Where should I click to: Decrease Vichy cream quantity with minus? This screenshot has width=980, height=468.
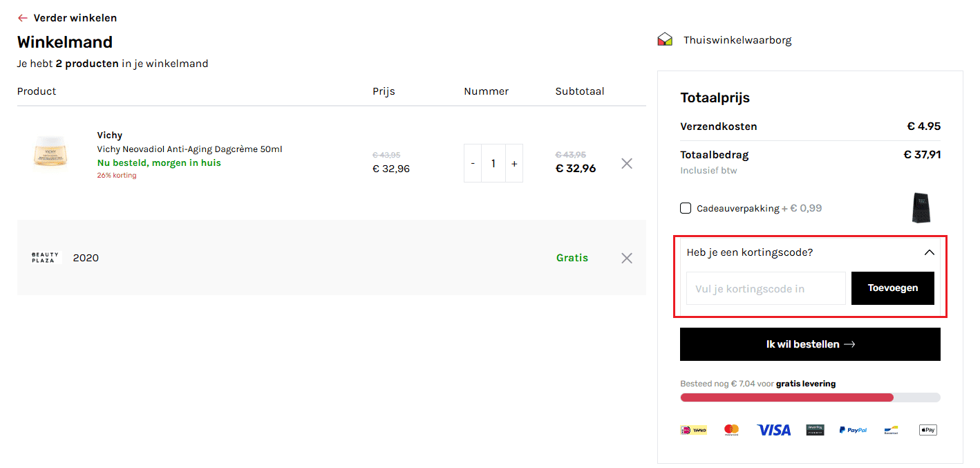click(x=473, y=163)
